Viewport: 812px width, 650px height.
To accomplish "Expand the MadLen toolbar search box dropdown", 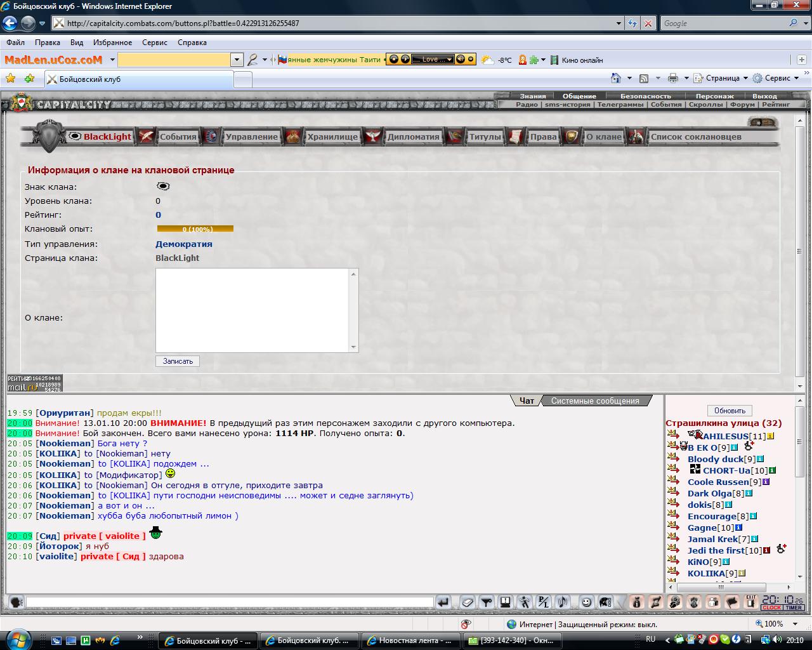I will tap(237, 60).
